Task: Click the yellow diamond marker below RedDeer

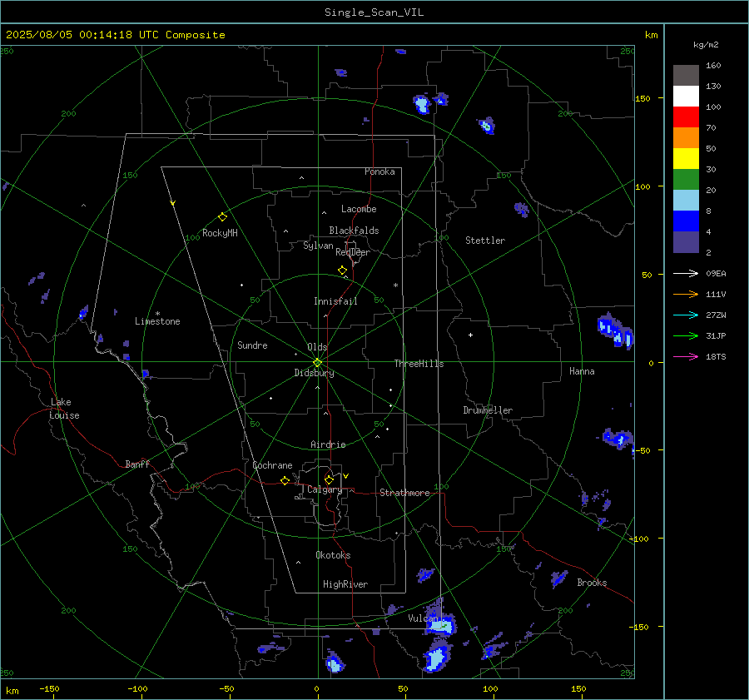Action: [342, 271]
